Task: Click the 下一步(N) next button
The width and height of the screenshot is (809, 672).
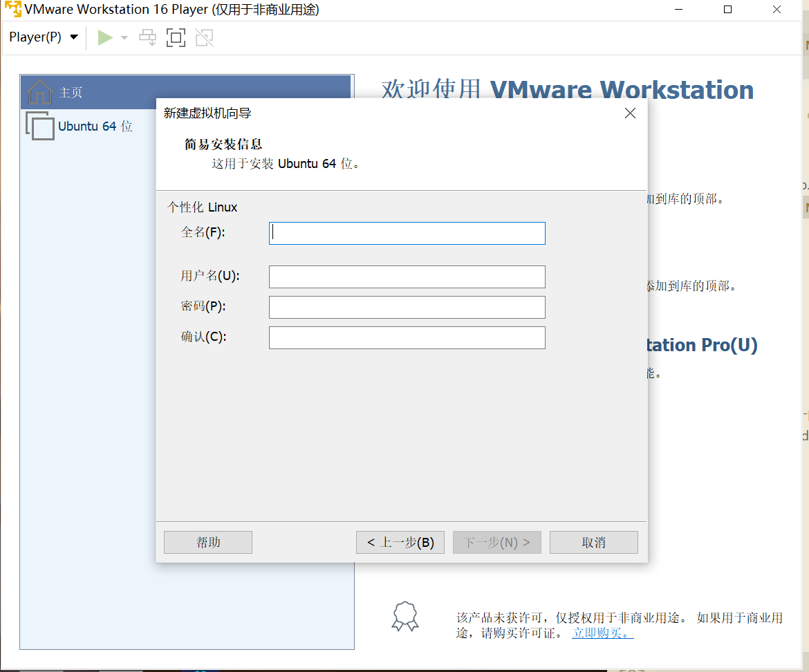Action: pyautogui.click(x=497, y=543)
